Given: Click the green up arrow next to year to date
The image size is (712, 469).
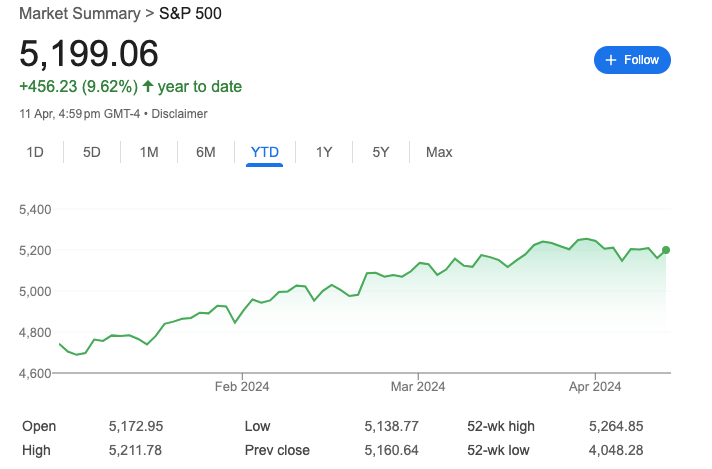Looking at the screenshot, I should pos(148,86).
